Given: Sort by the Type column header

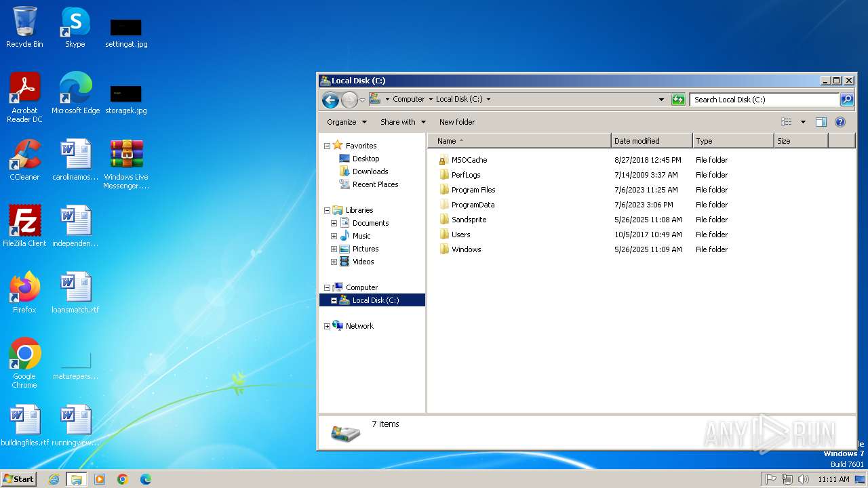Looking at the screenshot, I should pos(733,141).
